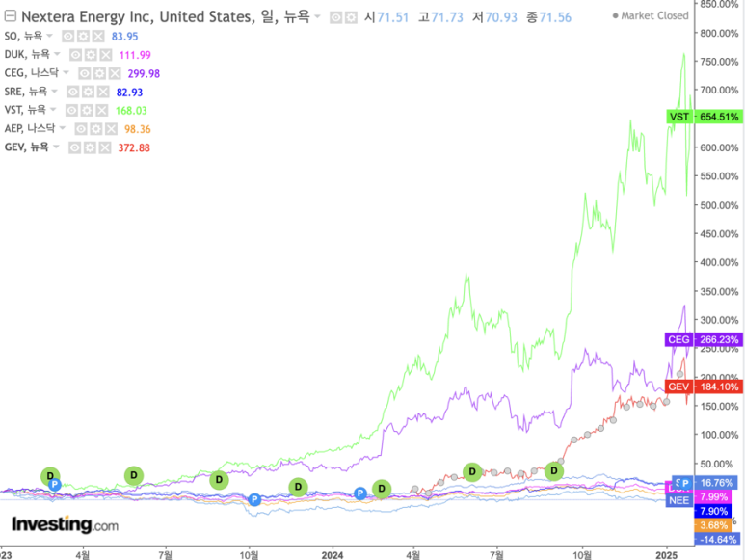745x560 pixels.
Task: Open the SO, 뉴욕 dropdown arrow
Action: pos(49,36)
